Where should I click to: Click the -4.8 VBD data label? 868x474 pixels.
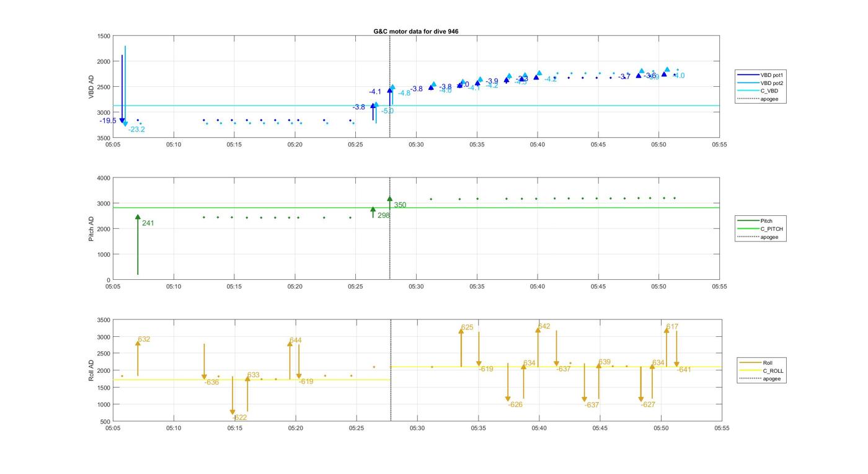tap(404, 93)
